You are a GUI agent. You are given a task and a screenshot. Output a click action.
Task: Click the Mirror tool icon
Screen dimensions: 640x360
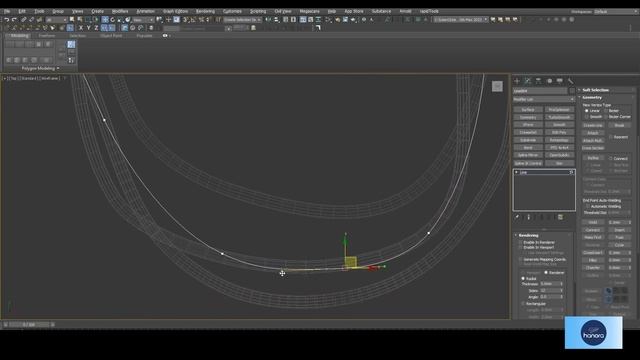pos(268,20)
